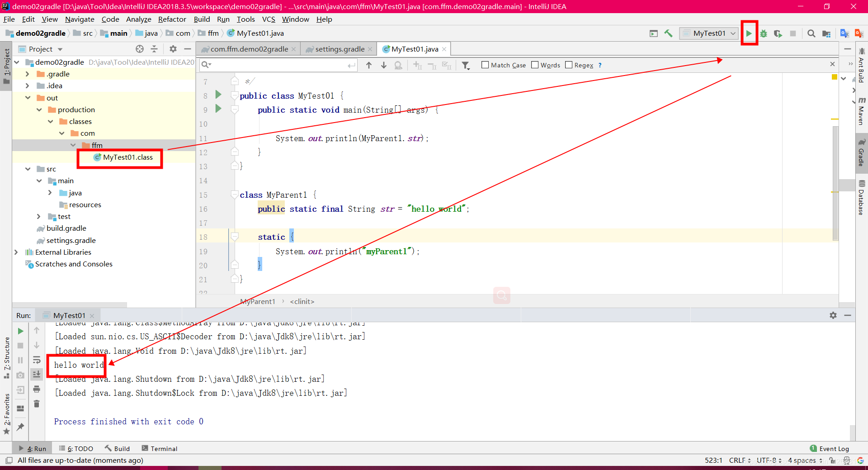This screenshot has height=470, width=868.
Task: Collapse all in Project panel
Action: pyautogui.click(x=154, y=49)
